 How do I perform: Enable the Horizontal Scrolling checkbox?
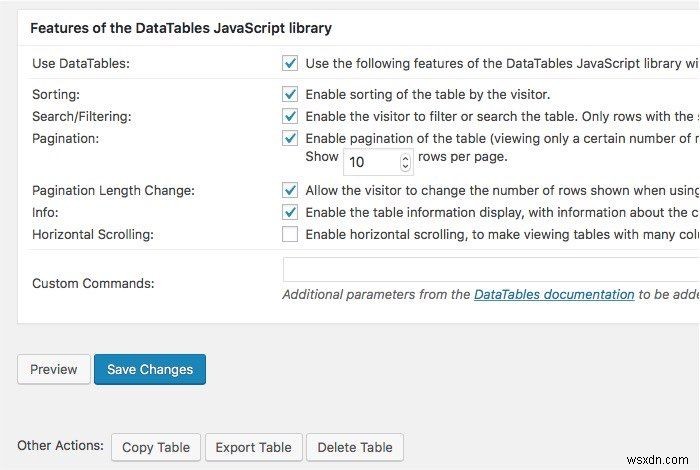tap(290, 234)
